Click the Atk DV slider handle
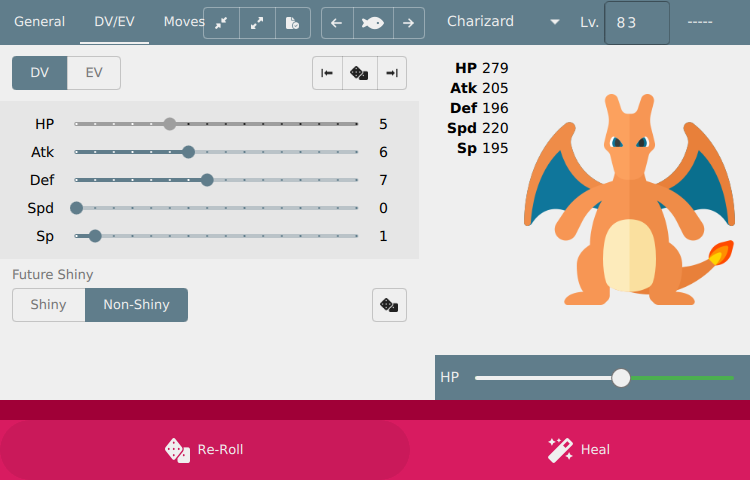The image size is (750, 480). 188,152
